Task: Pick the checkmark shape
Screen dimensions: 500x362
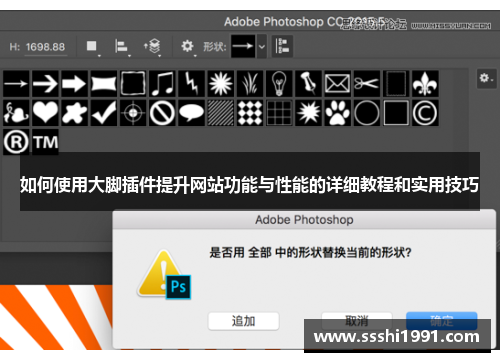Action: click(104, 113)
